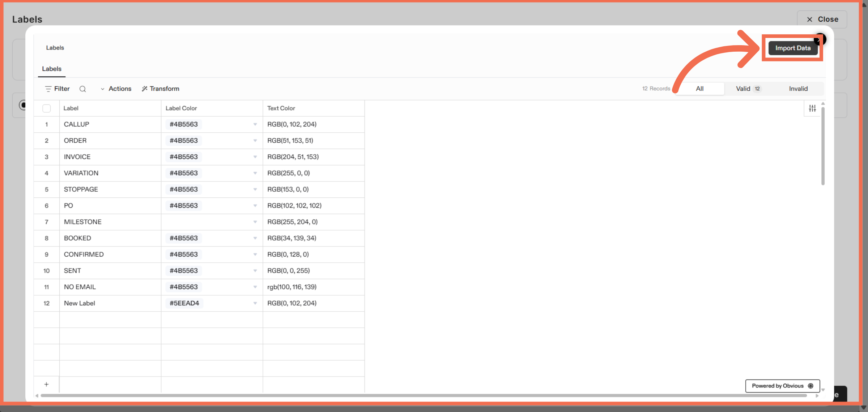Open the Transform tool
The width and height of the screenshot is (868, 412).
[160, 89]
